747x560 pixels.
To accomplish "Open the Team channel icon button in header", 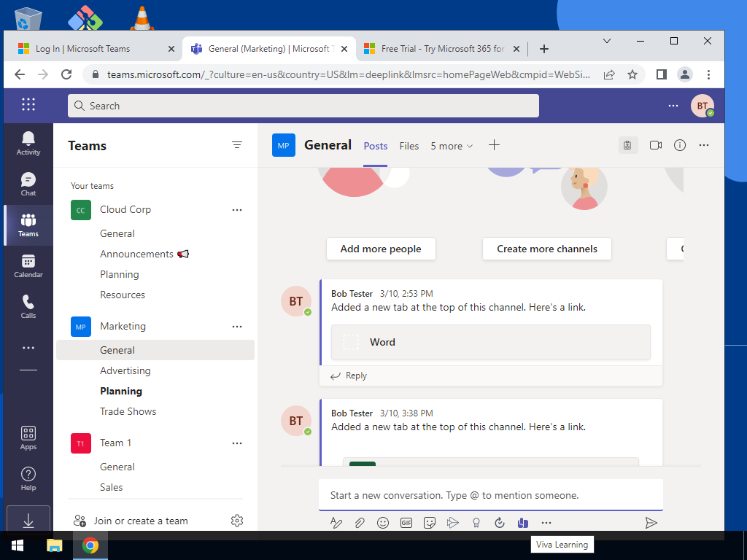I will coord(628,145).
